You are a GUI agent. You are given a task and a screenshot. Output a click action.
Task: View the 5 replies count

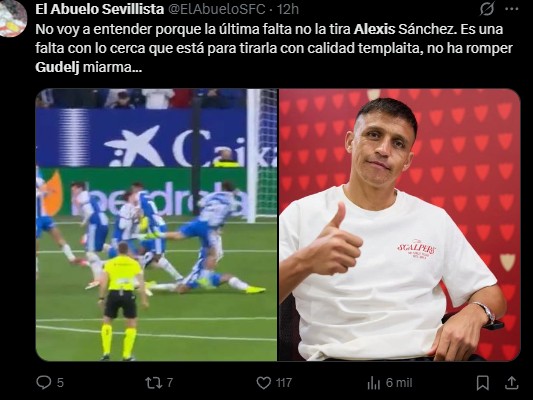(60, 383)
